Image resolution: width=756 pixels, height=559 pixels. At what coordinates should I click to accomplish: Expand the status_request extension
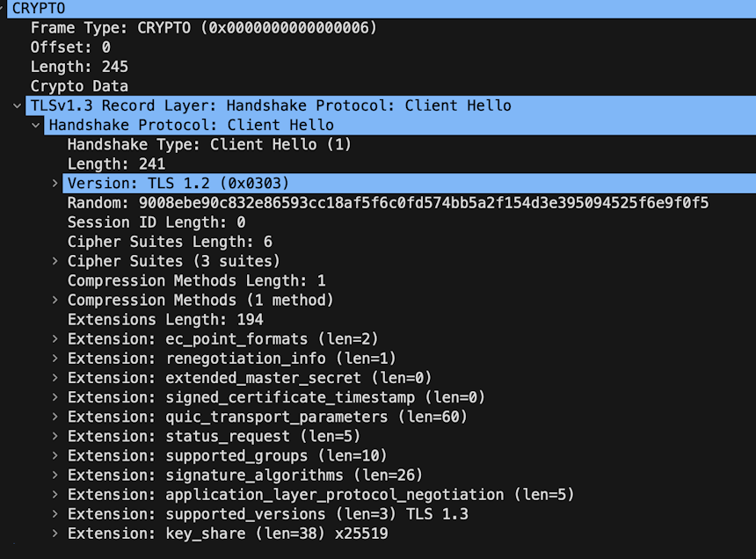click(x=55, y=436)
